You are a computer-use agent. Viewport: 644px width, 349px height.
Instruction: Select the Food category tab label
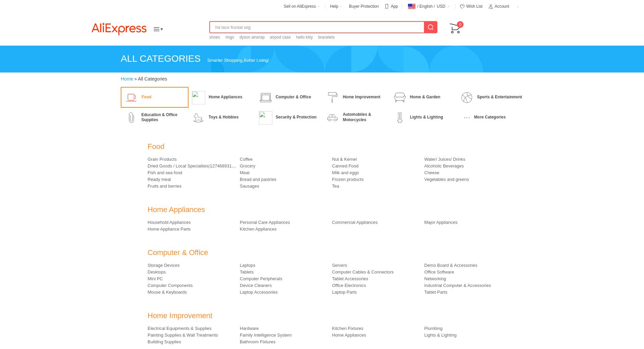[x=146, y=97]
